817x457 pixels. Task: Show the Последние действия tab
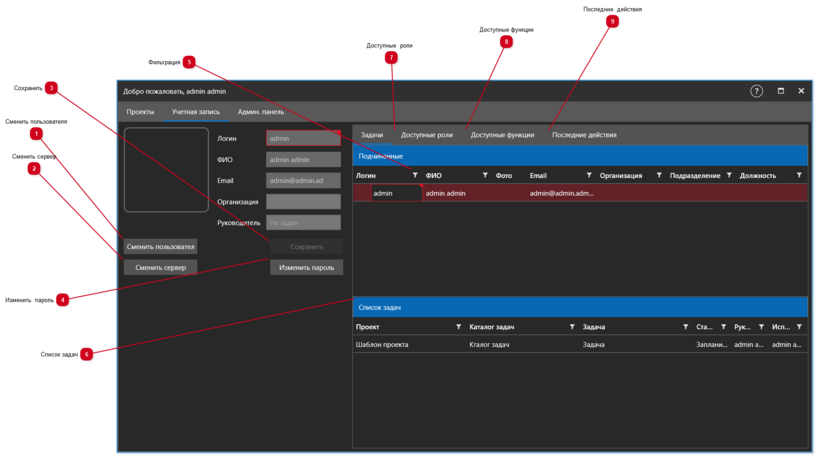pos(584,134)
